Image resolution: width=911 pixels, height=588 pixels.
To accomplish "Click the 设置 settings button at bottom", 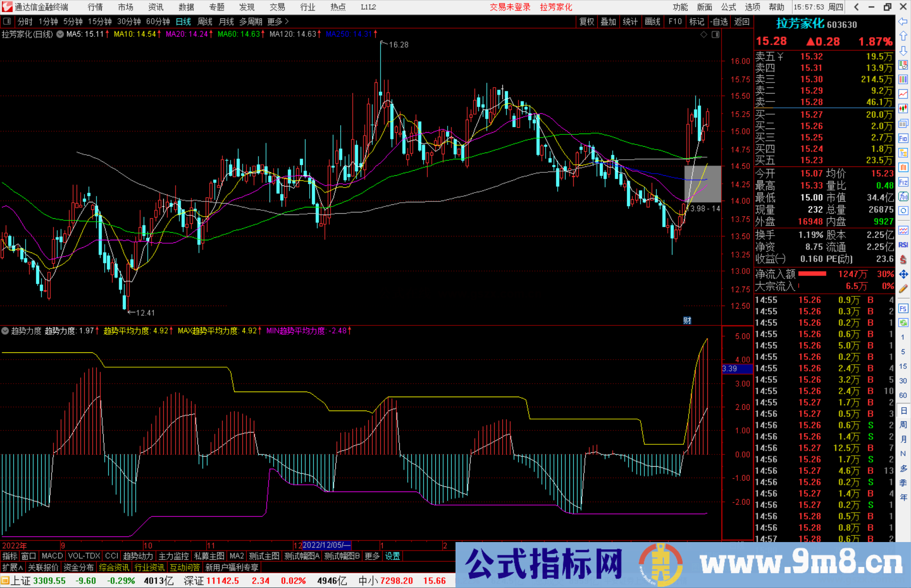I will coord(392,556).
